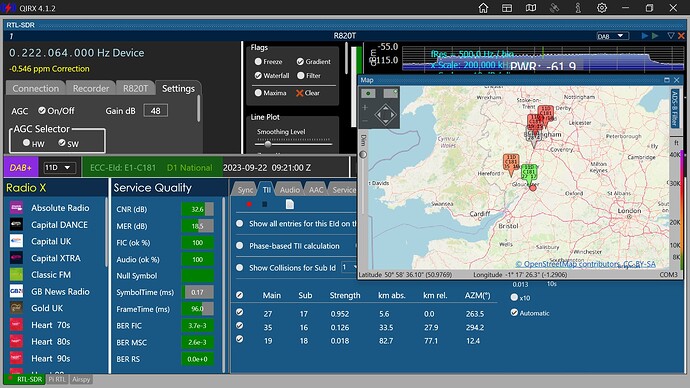Open the map icon in title bar
Image resolution: width=690 pixels, height=388 pixels.
tap(531, 8)
